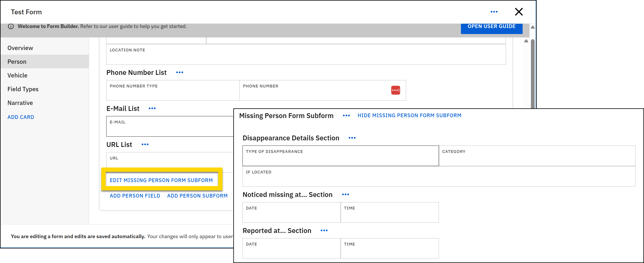
Task: Select the Overview card in sidebar
Action: 20,48
